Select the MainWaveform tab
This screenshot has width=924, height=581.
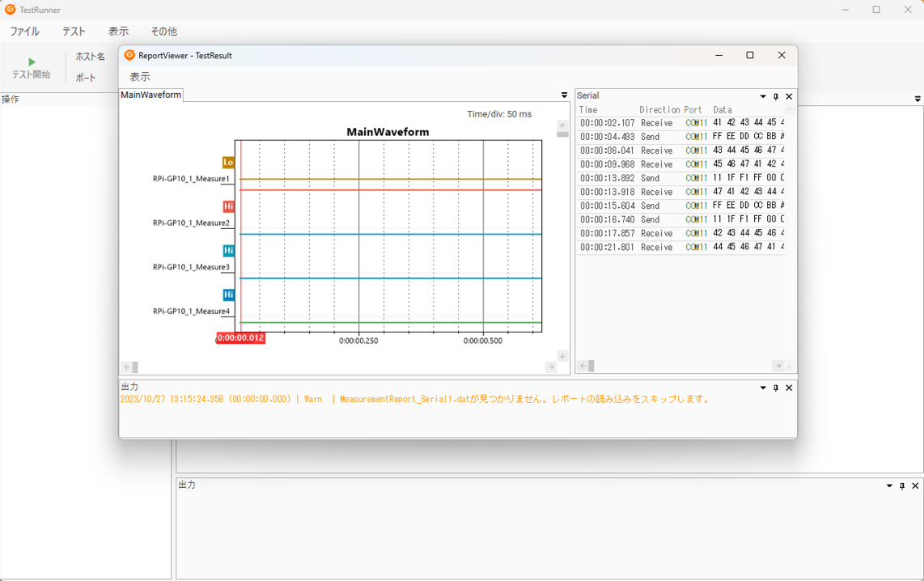click(x=151, y=95)
